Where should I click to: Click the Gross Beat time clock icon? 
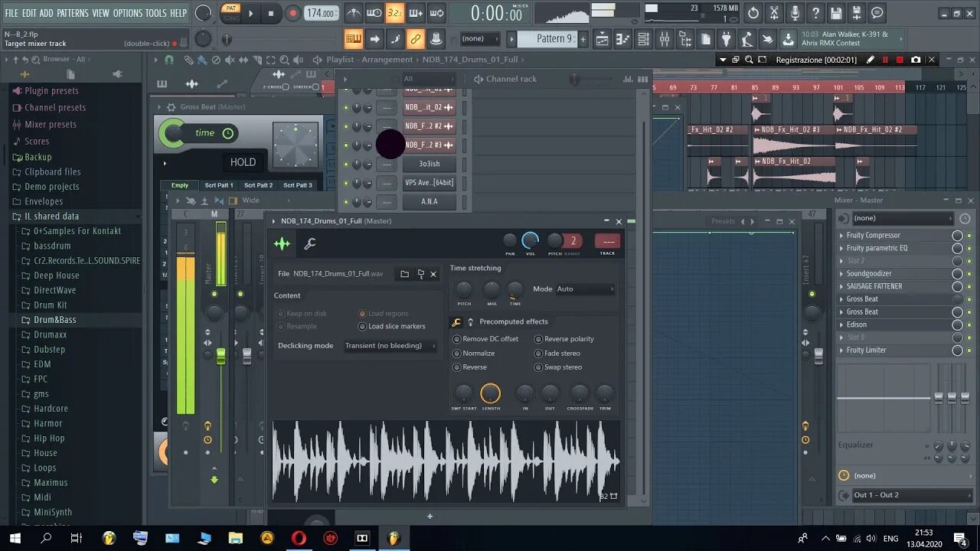(227, 133)
